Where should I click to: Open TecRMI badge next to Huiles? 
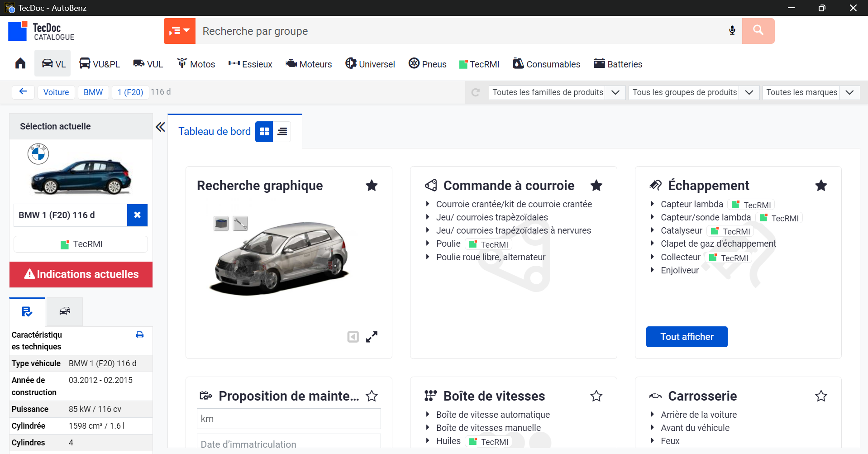pos(489,442)
